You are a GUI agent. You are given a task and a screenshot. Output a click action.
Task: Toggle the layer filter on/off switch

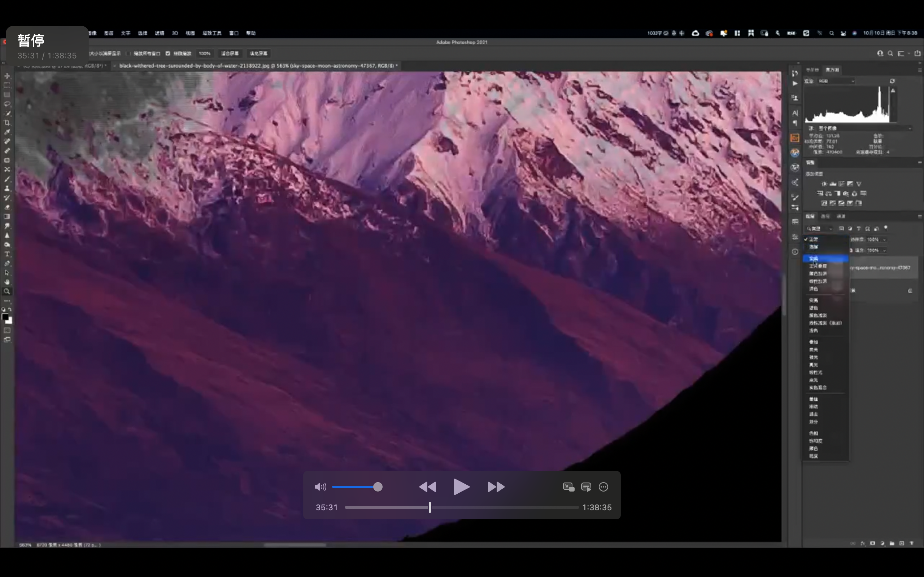[x=886, y=228]
